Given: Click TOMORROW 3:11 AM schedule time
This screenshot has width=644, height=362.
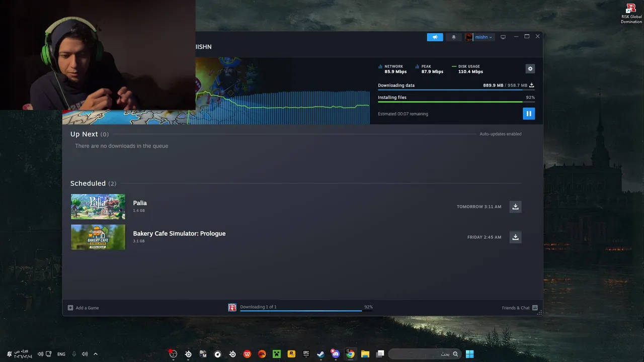Looking at the screenshot, I should [x=479, y=207].
